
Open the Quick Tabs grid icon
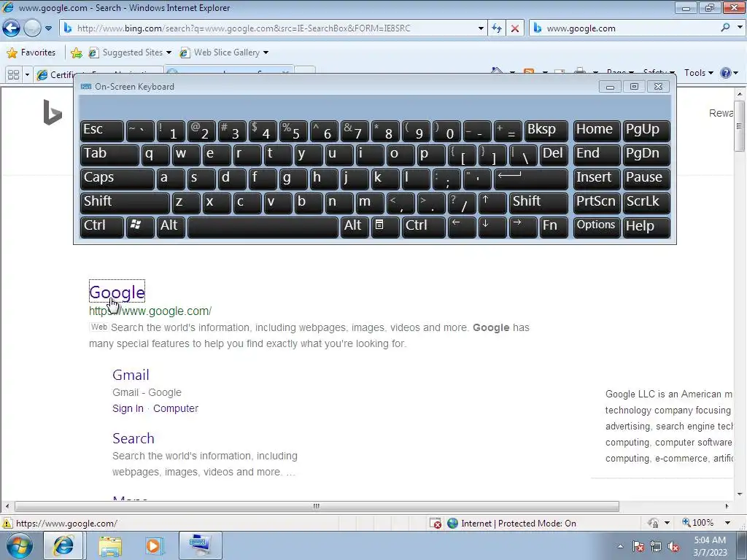click(x=13, y=75)
